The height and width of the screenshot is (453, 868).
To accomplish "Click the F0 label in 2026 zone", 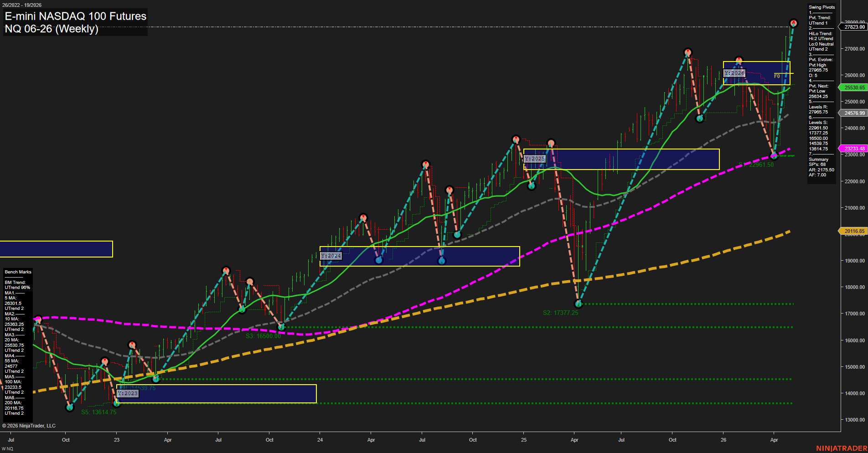I will (x=777, y=76).
